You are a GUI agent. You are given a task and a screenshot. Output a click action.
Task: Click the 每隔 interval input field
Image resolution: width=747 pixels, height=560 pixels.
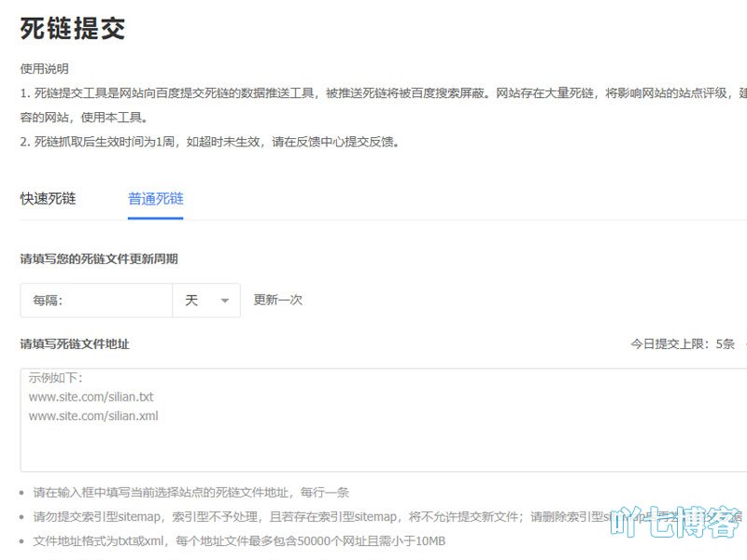point(96,301)
